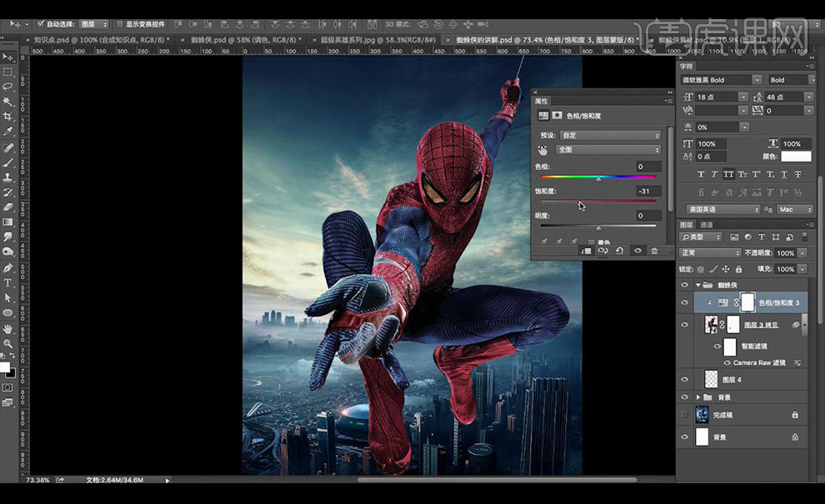825x504 pixels.
Task: Toggle the Auto-Select checkbox
Action: 41,23
